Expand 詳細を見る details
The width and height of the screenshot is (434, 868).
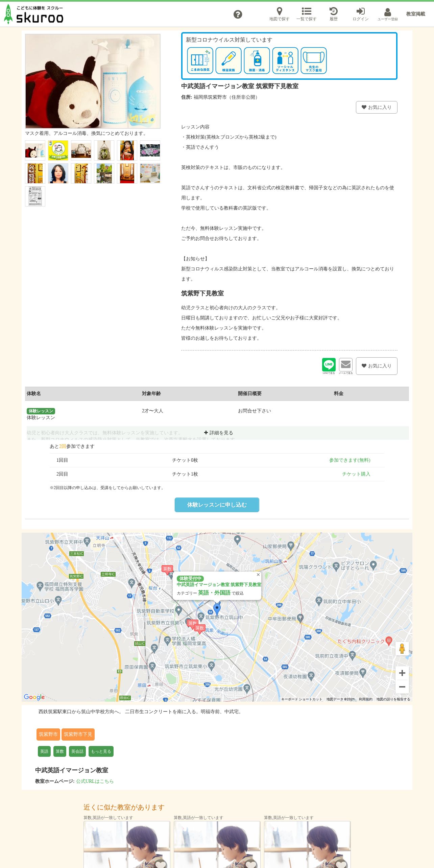(218, 433)
